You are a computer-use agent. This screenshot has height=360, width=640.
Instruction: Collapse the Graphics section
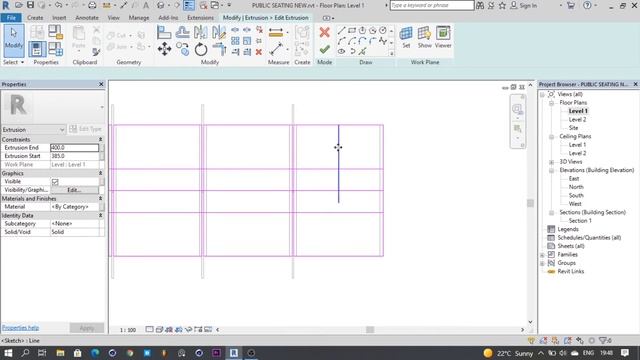100,173
